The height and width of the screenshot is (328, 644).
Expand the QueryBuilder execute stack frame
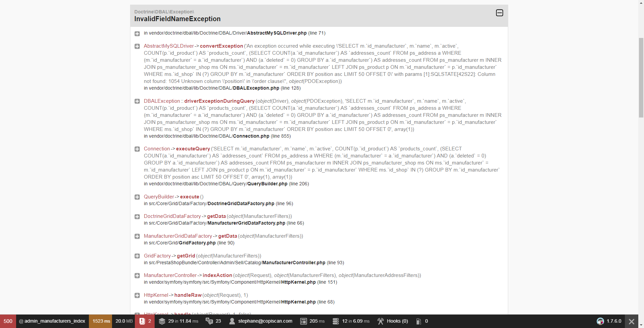click(x=137, y=197)
